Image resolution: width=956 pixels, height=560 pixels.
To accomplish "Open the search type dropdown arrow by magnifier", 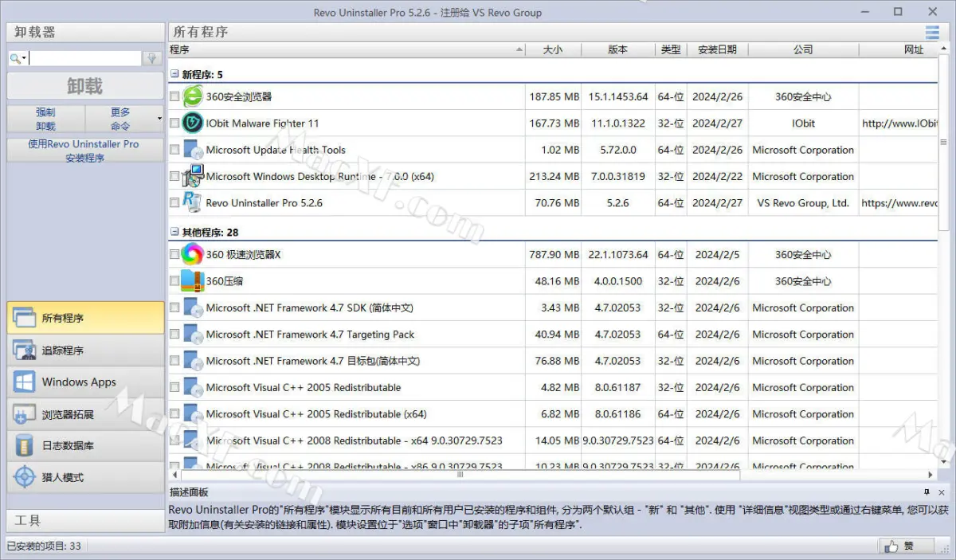I will click(25, 59).
